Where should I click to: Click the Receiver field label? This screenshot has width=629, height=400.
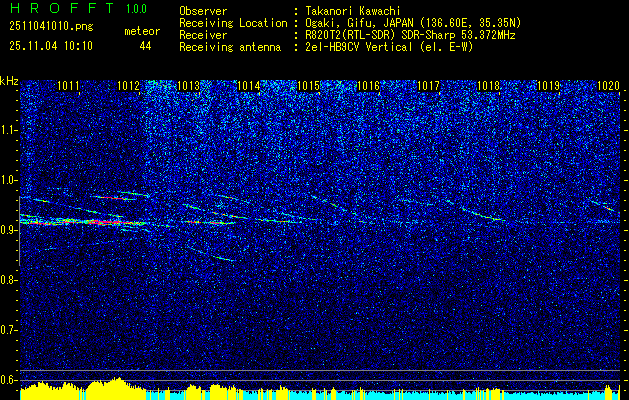pos(203,35)
